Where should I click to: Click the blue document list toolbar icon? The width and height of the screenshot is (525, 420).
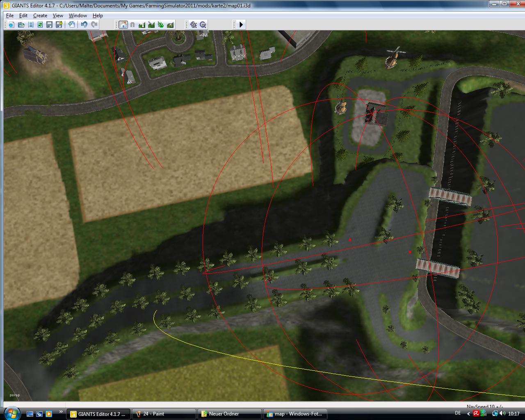tap(31, 25)
